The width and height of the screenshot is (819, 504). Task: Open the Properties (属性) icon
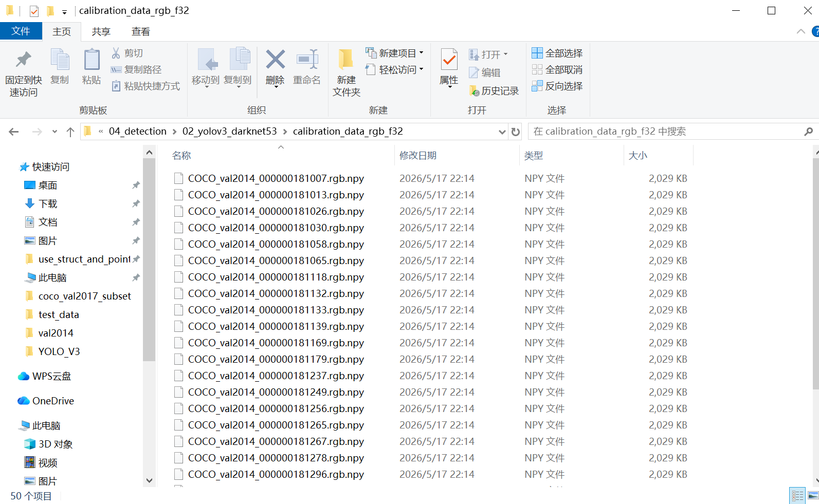pyautogui.click(x=449, y=60)
